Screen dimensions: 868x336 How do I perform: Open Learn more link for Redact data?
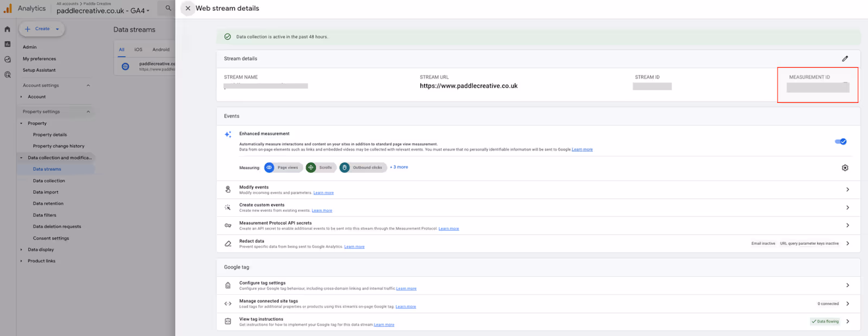point(354,247)
